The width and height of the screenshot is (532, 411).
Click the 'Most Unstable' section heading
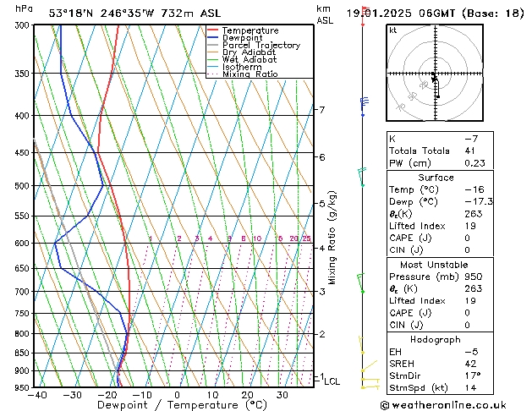point(434,265)
